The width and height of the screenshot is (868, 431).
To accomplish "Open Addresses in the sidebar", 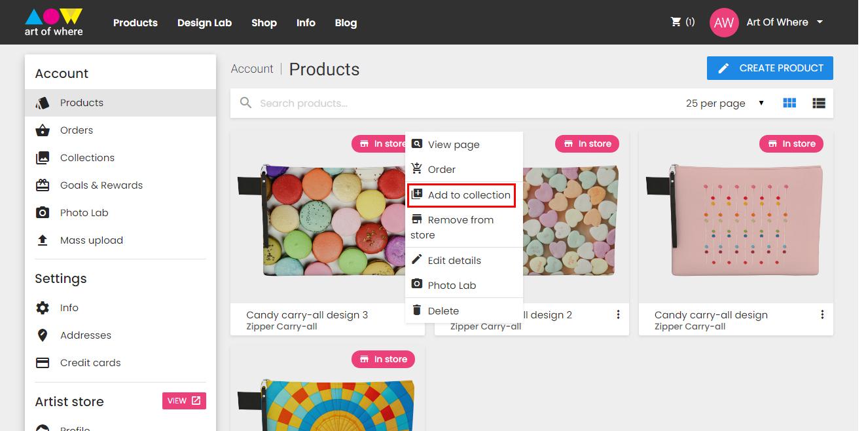I will tap(120, 335).
